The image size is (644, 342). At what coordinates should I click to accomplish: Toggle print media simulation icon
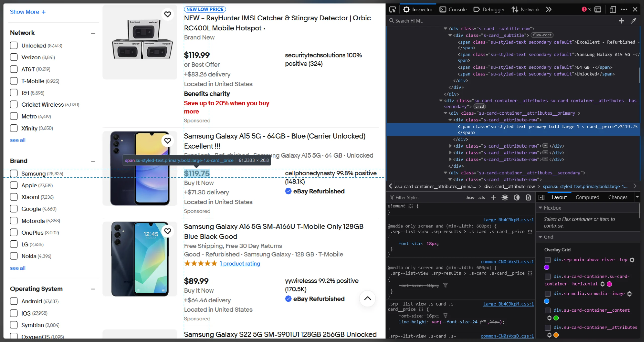pyautogui.click(x=528, y=197)
